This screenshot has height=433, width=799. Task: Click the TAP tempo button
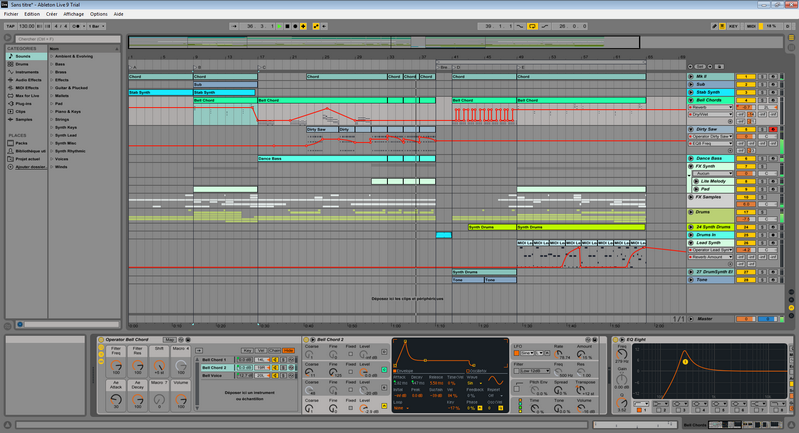[x=10, y=26]
